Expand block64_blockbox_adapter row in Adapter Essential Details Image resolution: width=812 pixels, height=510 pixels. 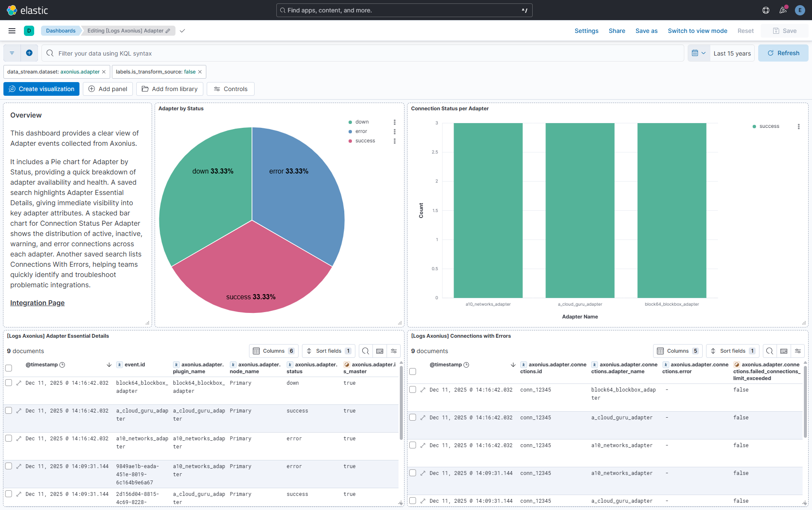click(x=19, y=383)
